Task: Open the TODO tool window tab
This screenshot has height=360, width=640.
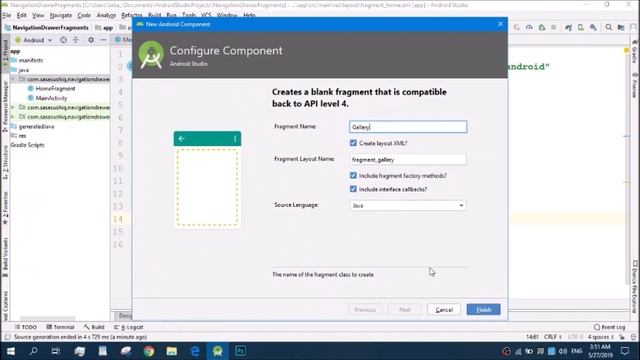Action: pyautogui.click(x=26, y=327)
